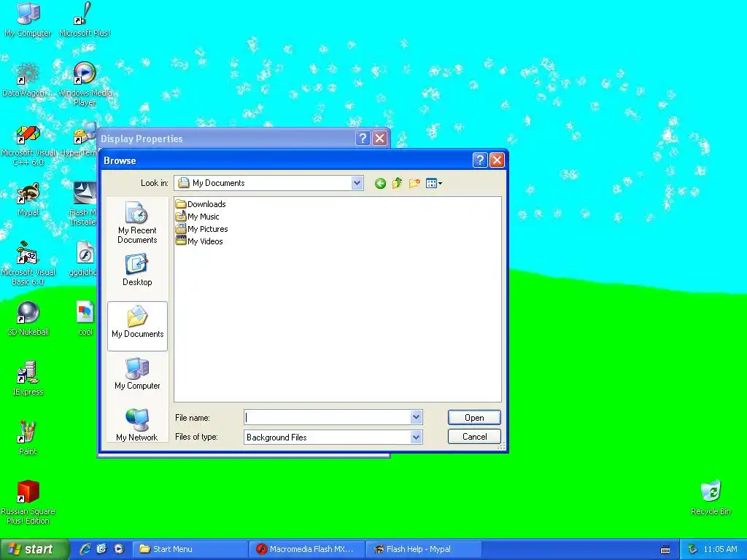This screenshot has height=560, width=747.
Task: Select Russian Square Plus! Edition desktop icon
Action: tap(28, 502)
